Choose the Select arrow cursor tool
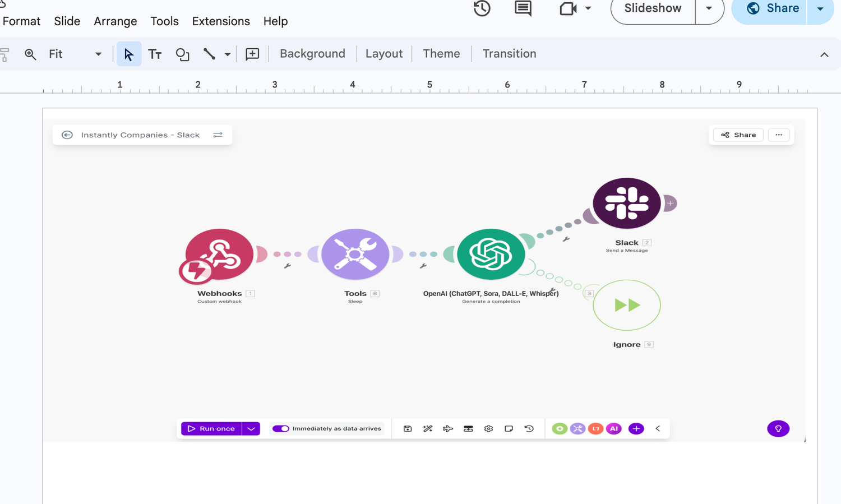This screenshot has height=504, width=841. coord(129,54)
